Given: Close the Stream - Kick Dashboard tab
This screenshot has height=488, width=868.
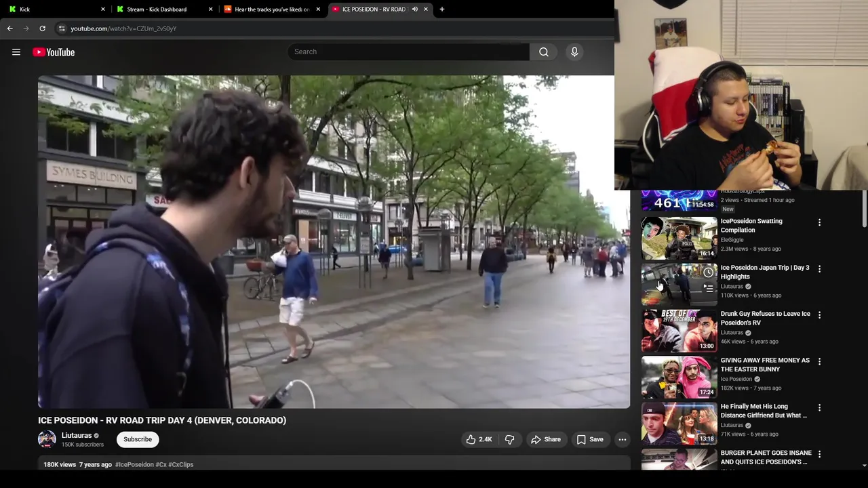Looking at the screenshot, I should [x=210, y=9].
